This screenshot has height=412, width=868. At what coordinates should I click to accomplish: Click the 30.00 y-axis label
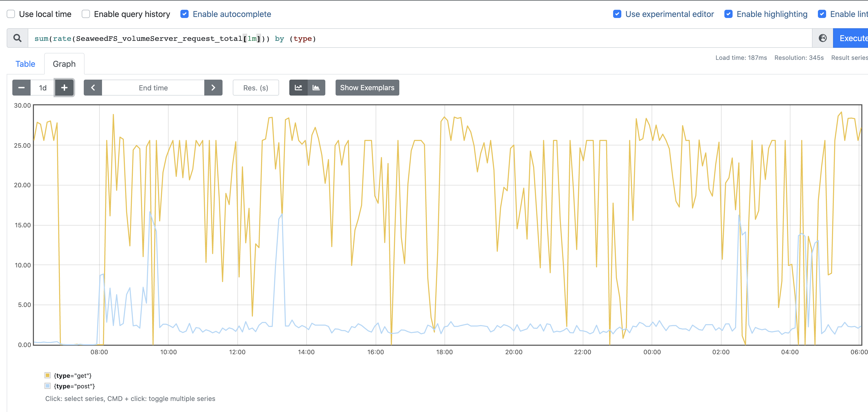pyautogui.click(x=22, y=106)
